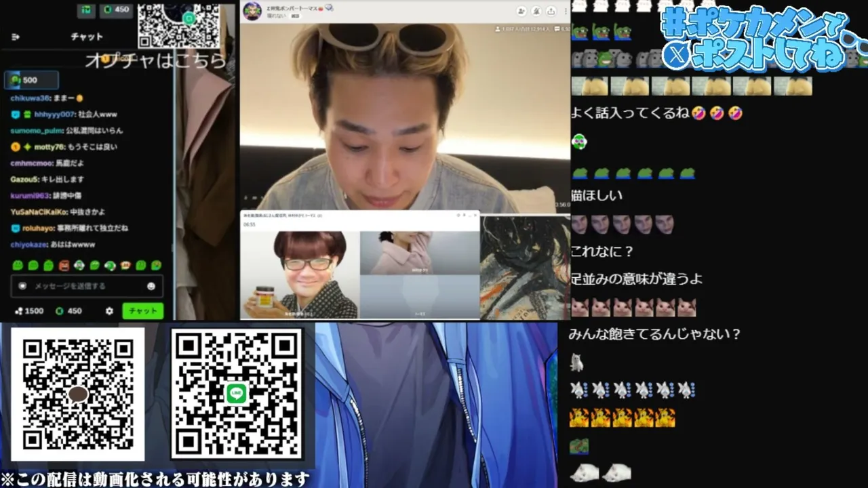Click the coin emoji in chikuwa36's message
This screenshot has width=868, height=488.
coord(79,98)
